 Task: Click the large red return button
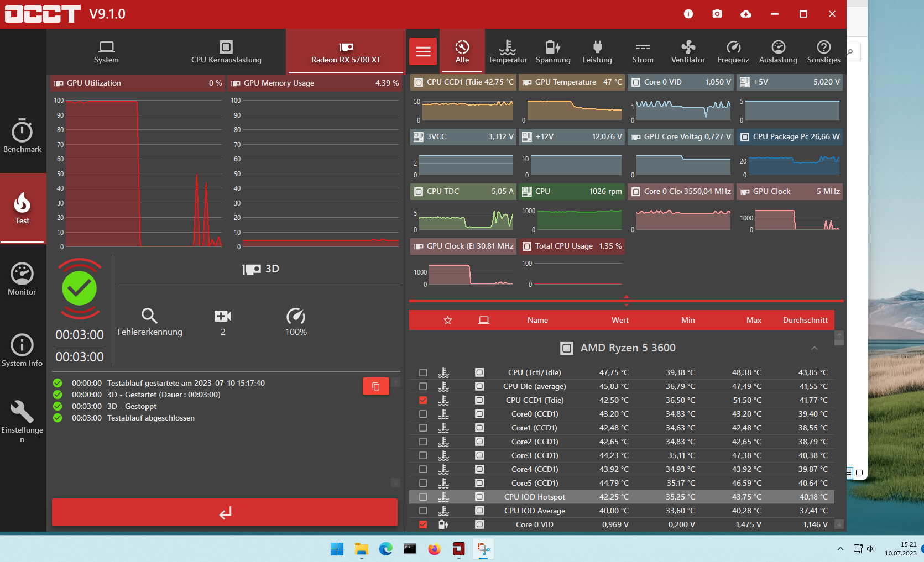225,512
